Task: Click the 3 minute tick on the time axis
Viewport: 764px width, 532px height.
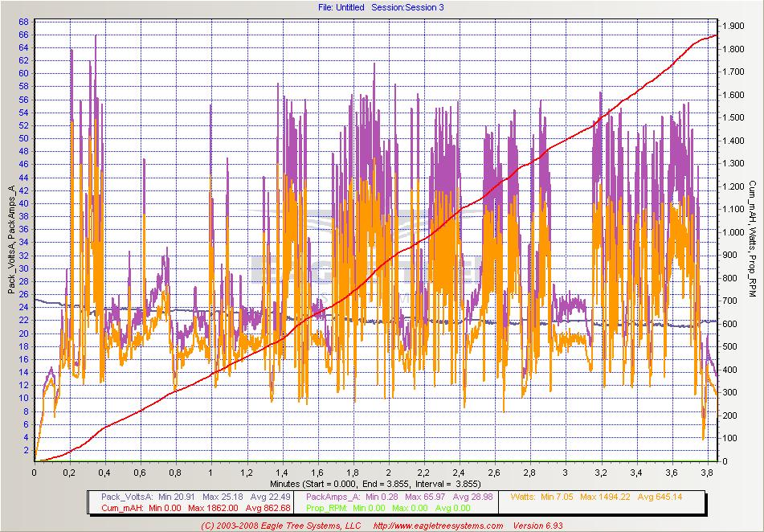Action: pyautogui.click(x=565, y=473)
